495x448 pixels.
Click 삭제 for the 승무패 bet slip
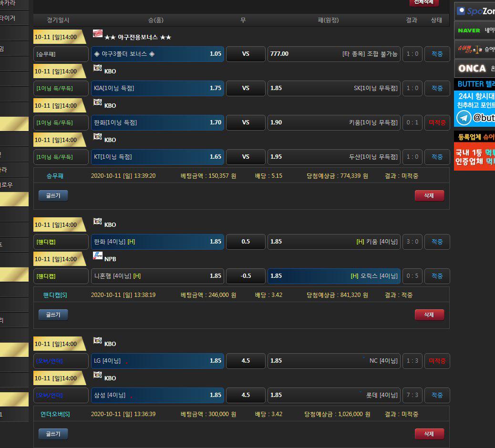[x=429, y=195]
